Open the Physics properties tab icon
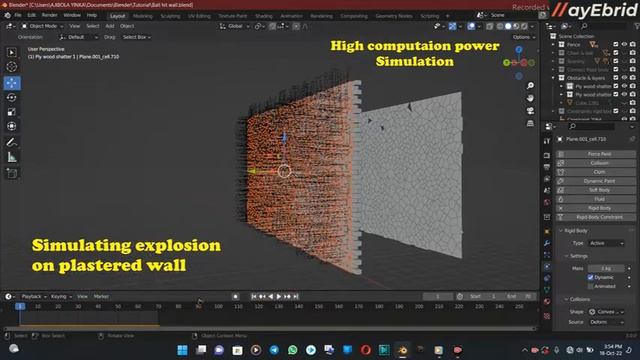640x360 pixels. pyautogui.click(x=547, y=267)
